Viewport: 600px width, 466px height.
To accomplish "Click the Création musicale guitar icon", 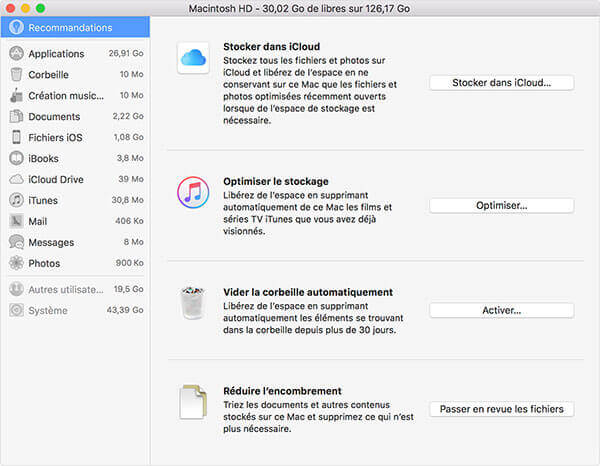I will 16,95.
